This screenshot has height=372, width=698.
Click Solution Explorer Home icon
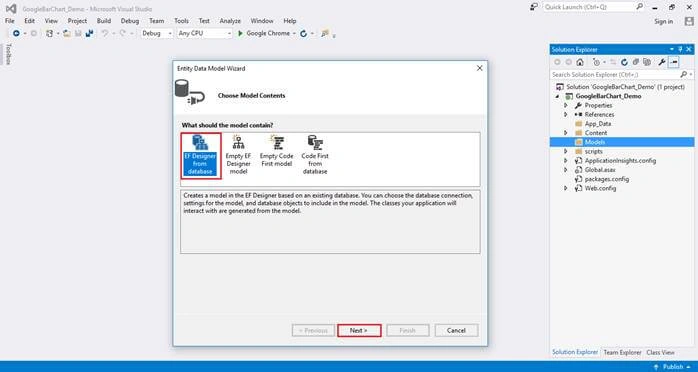tap(580, 62)
